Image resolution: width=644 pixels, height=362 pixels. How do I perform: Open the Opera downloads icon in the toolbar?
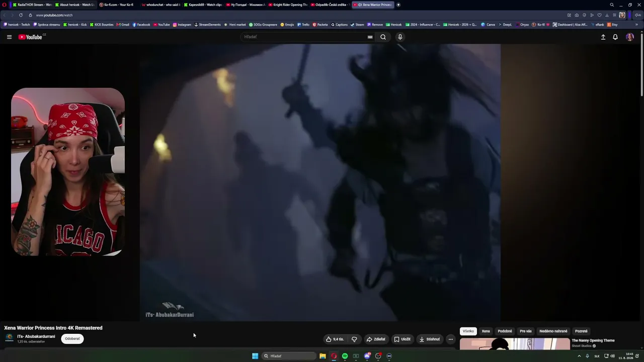pyautogui.click(x=607, y=15)
